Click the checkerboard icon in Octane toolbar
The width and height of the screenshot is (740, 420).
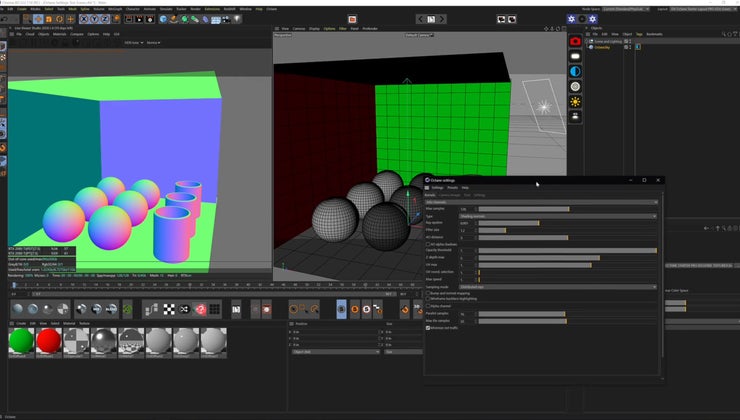169,309
